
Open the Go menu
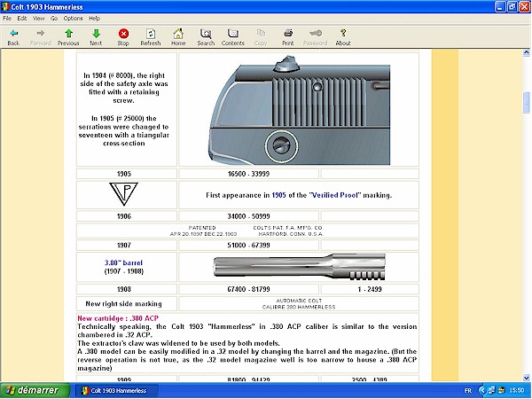54,19
